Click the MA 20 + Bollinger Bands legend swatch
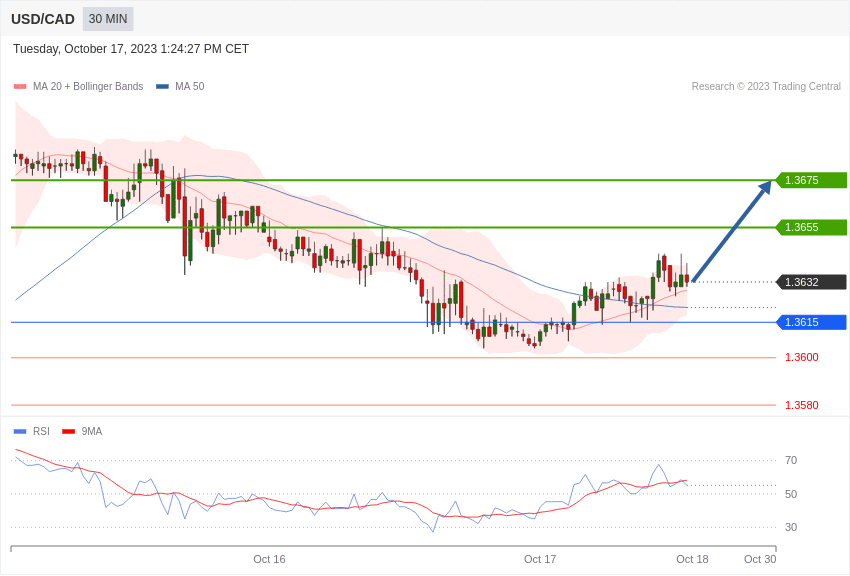This screenshot has width=850, height=576. point(20,86)
